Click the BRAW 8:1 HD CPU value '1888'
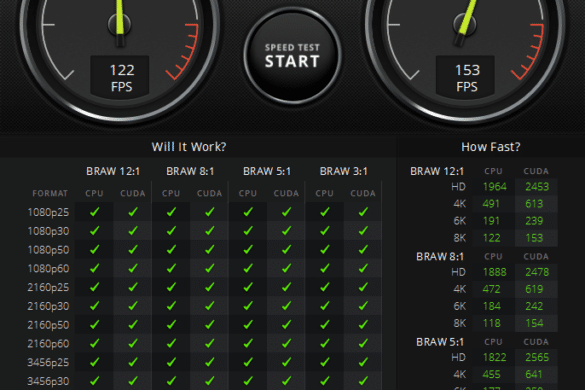This screenshot has width=585, height=390. pos(495,272)
